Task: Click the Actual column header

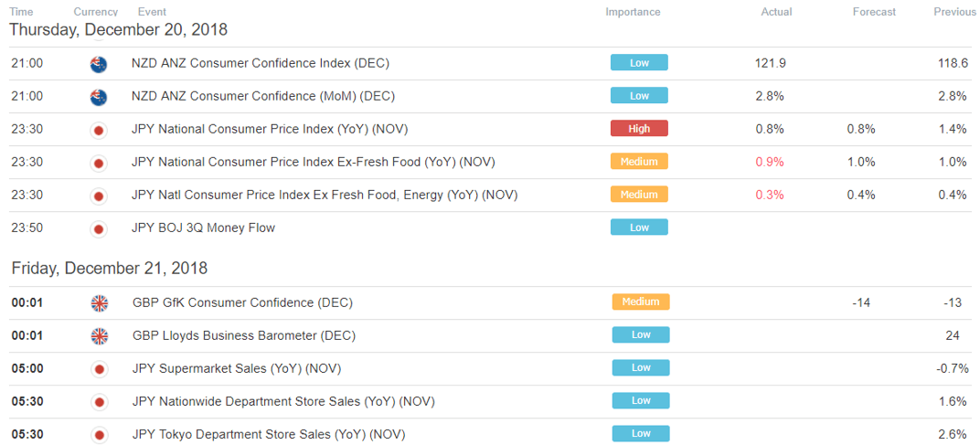Action: tap(776, 12)
